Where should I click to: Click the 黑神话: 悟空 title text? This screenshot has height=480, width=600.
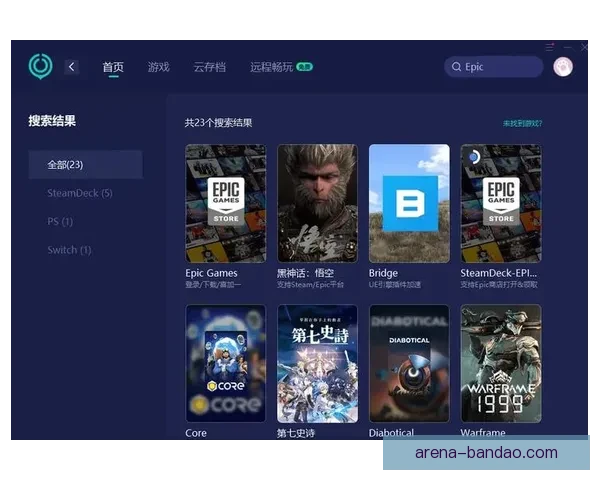[305, 273]
